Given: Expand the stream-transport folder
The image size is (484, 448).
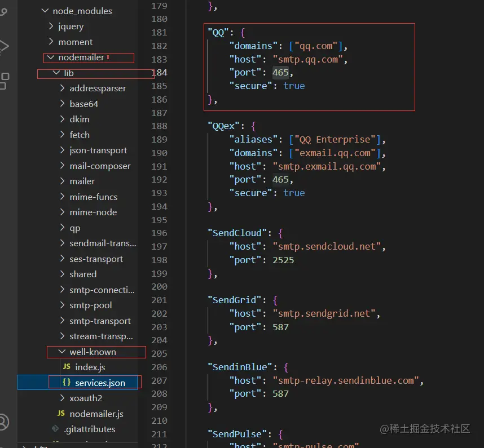Looking at the screenshot, I should [x=62, y=336].
